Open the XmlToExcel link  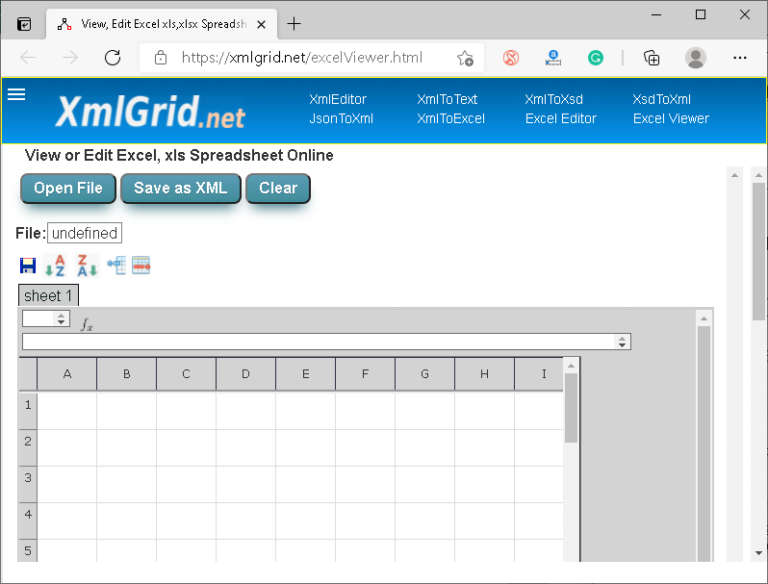pyautogui.click(x=450, y=118)
